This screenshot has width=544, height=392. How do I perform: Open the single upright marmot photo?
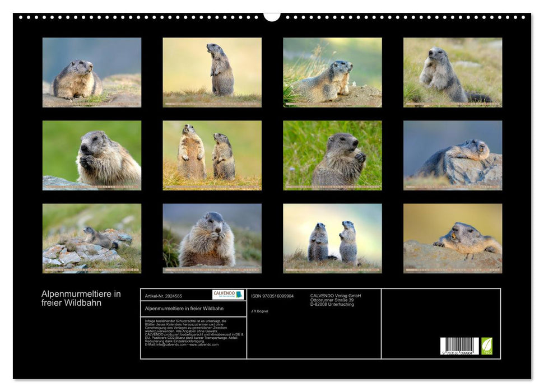212,72
